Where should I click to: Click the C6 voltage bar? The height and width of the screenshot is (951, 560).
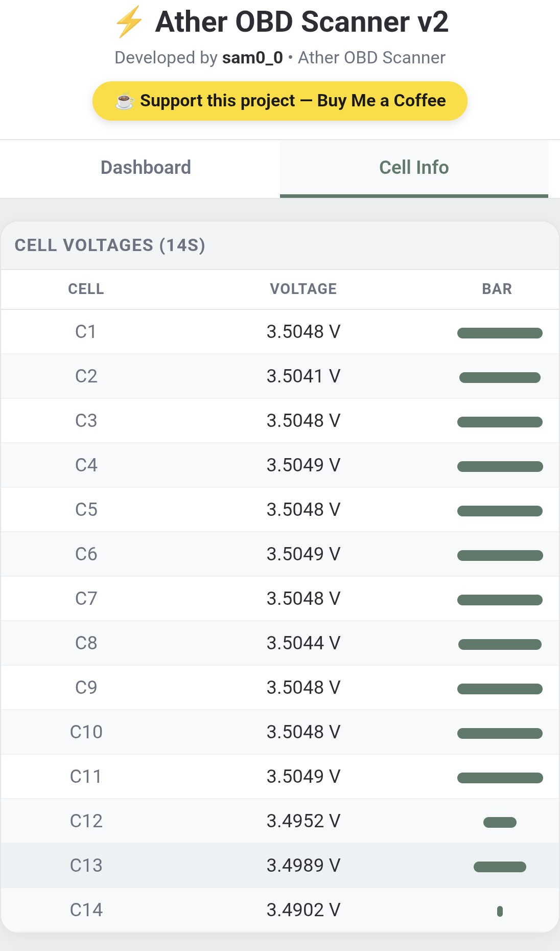[x=500, y=556]
